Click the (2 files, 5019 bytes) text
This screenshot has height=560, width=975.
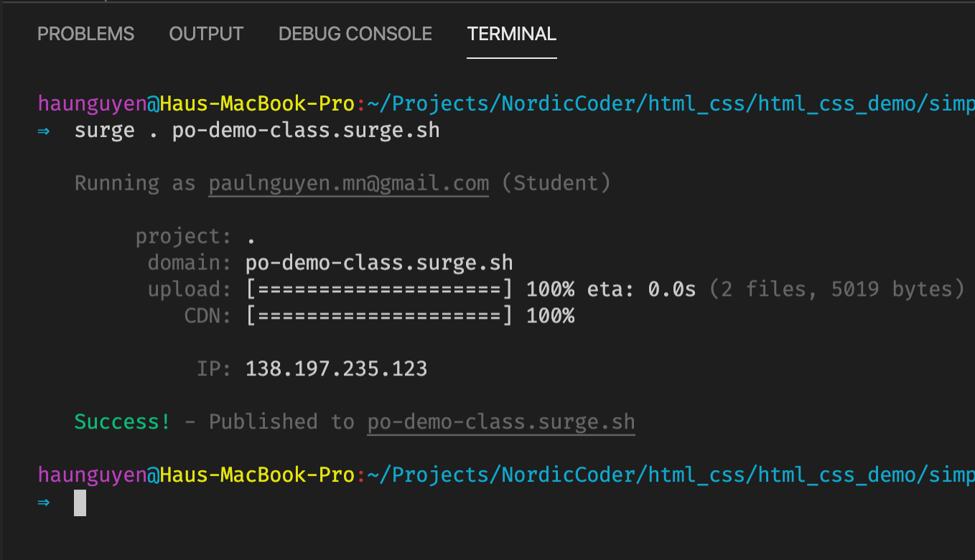click(x=836, y=289)
